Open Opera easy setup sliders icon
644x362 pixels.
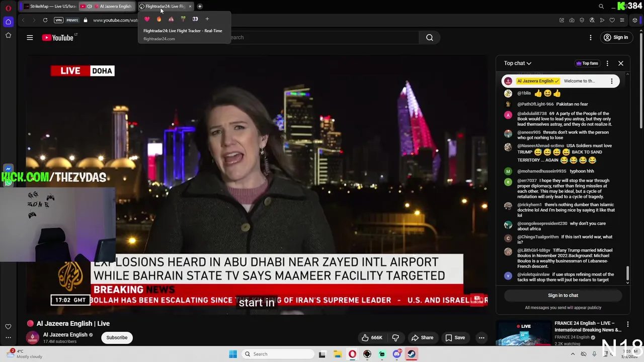pyautogui.click(x=622, y=20)
